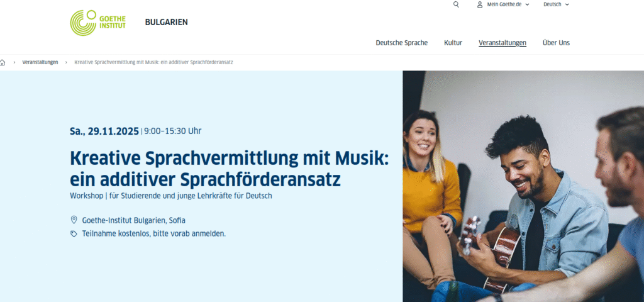Click the location pin icon
The height and width of the screenshot is (302, 644).
click(x=74, y=220)
